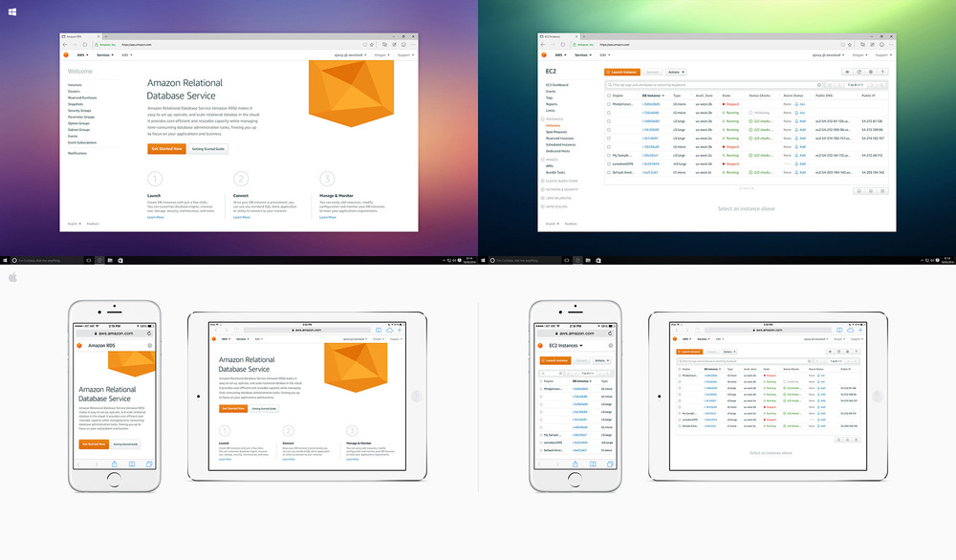Viewport: 956px width, 560px height.
Task: Click the Start button on the right desktop taskbar
Action: [x=483, y=260]
